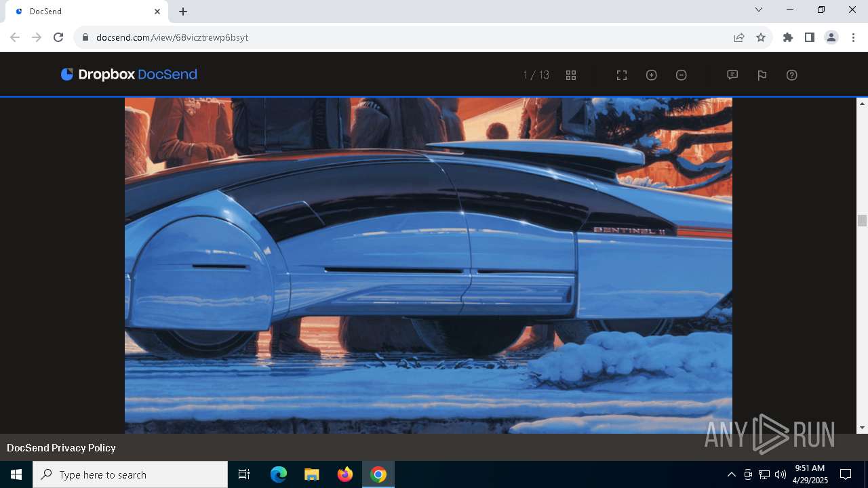Zoom in with the plus icon
The width and height of the screenshot is (868, 488).
pos(652,75)
